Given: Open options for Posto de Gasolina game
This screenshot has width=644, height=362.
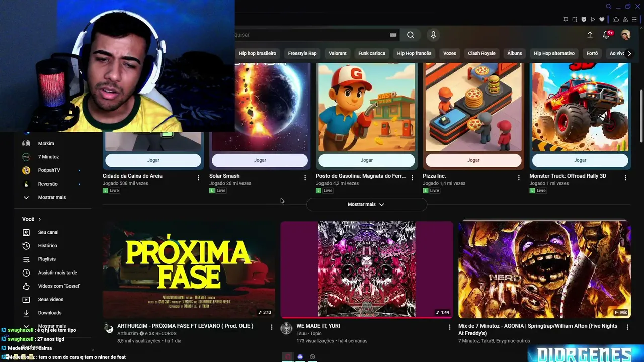Looking at the screenshot, I should click(x=412, y=178).
